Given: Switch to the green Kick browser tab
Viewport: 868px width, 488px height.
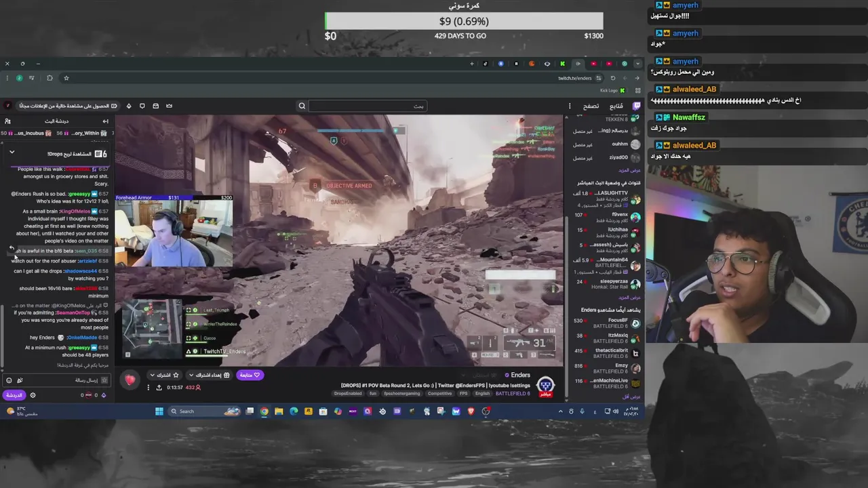Looking at the screenshot, I should point(563,64).
